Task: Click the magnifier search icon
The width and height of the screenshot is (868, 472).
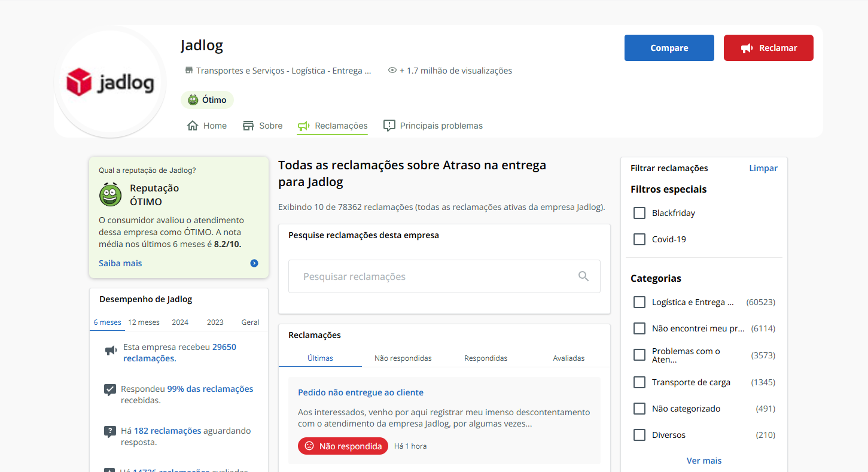Action: [583, 276]
